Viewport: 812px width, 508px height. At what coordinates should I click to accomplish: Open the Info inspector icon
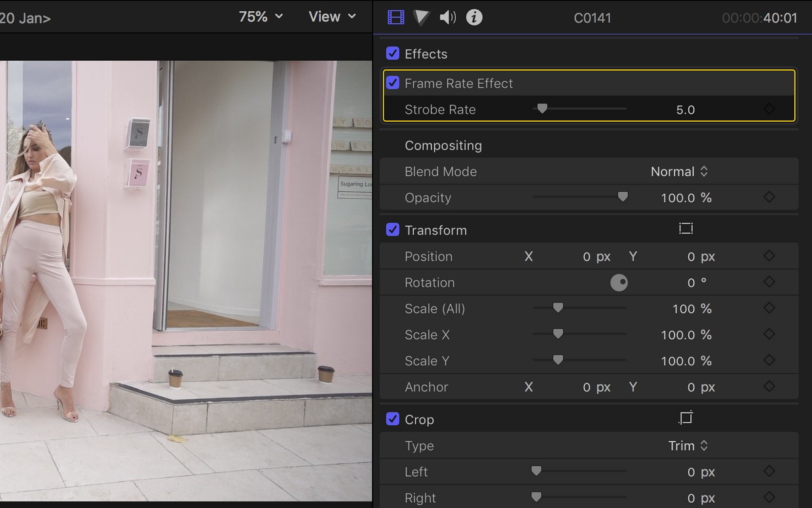pyautogui.click(x=474, y=18)
